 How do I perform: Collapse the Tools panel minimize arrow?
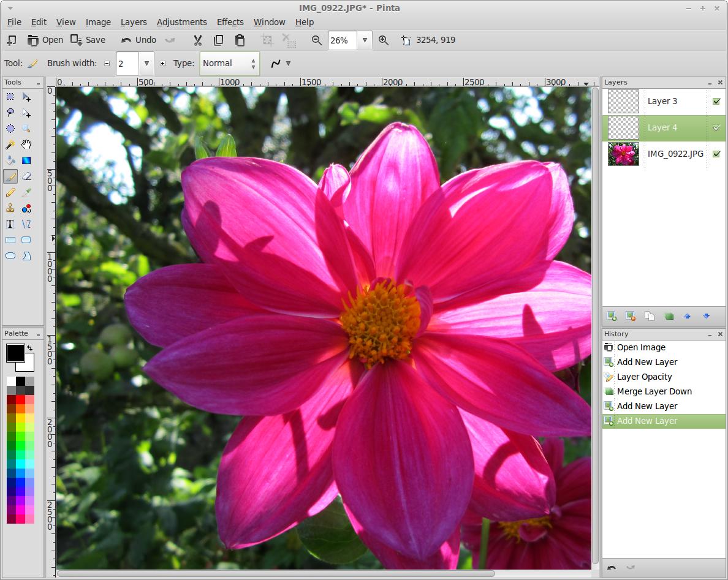(38, 83)
